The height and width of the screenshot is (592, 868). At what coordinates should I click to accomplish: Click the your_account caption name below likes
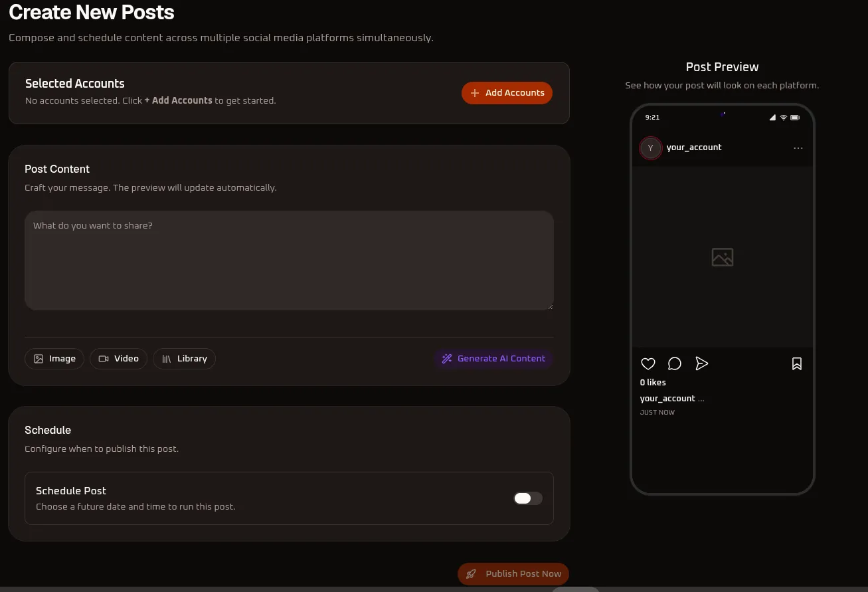point(667,399)
